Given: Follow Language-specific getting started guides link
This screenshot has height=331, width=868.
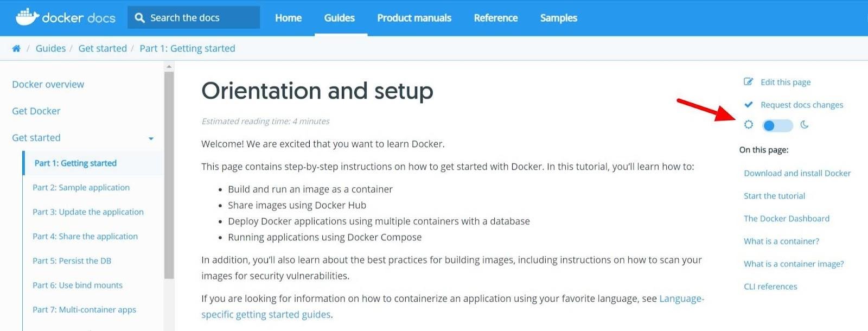Looking at the screenshot, I should tap(266, 315).
